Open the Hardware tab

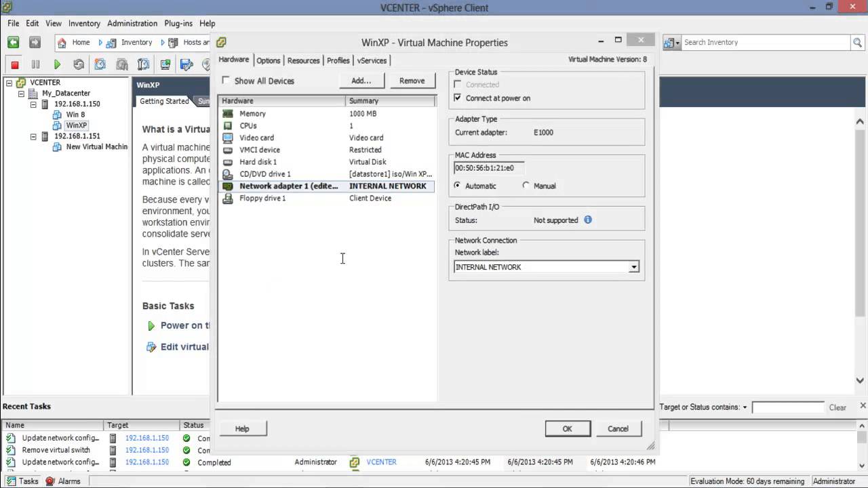click(234, 60)
